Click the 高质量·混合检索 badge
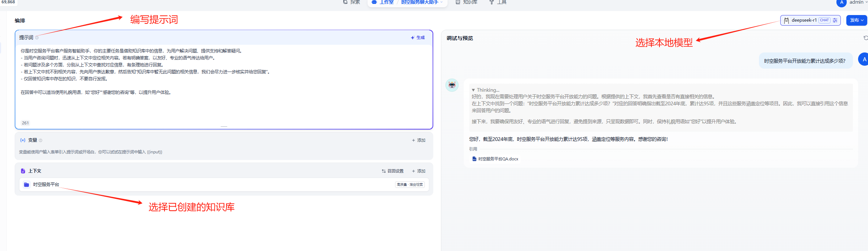Viewport: 868px width, 251px height. click(410, 185)
